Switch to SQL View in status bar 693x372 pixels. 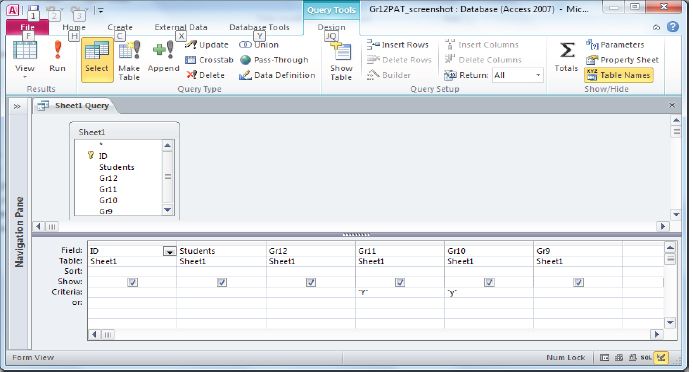click(646, 357)
